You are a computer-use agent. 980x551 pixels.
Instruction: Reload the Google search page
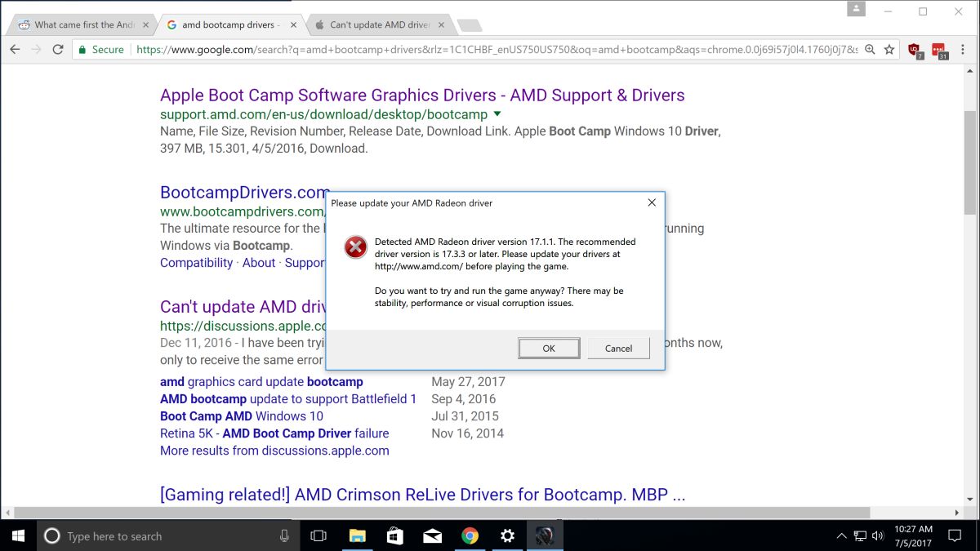(58, 50)
